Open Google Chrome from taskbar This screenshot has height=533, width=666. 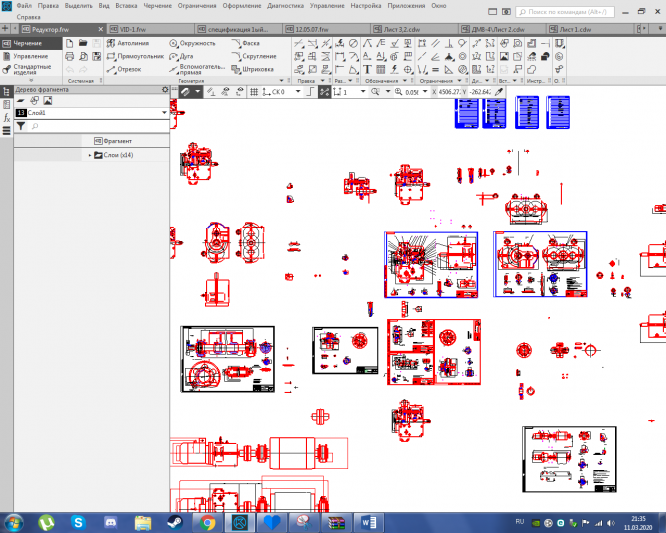207,522
